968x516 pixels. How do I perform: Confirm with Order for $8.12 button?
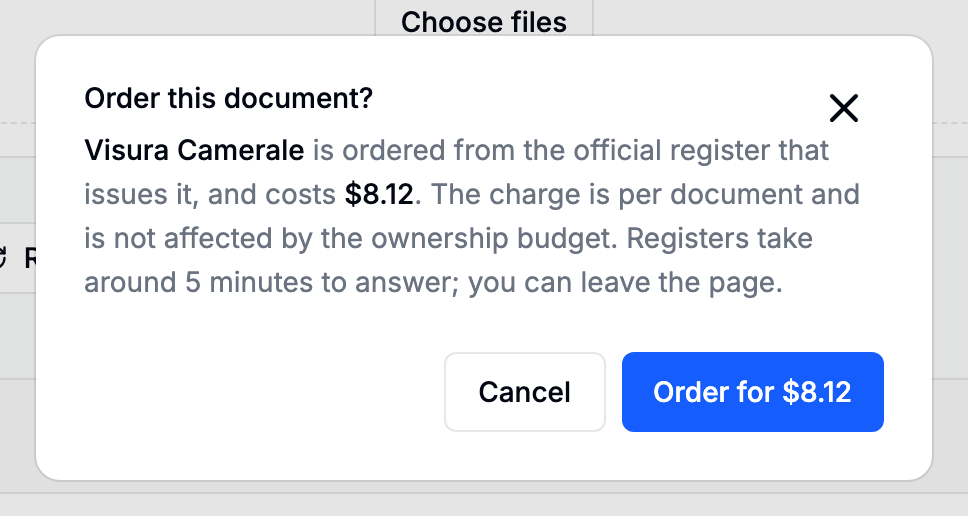click(753, 392)
